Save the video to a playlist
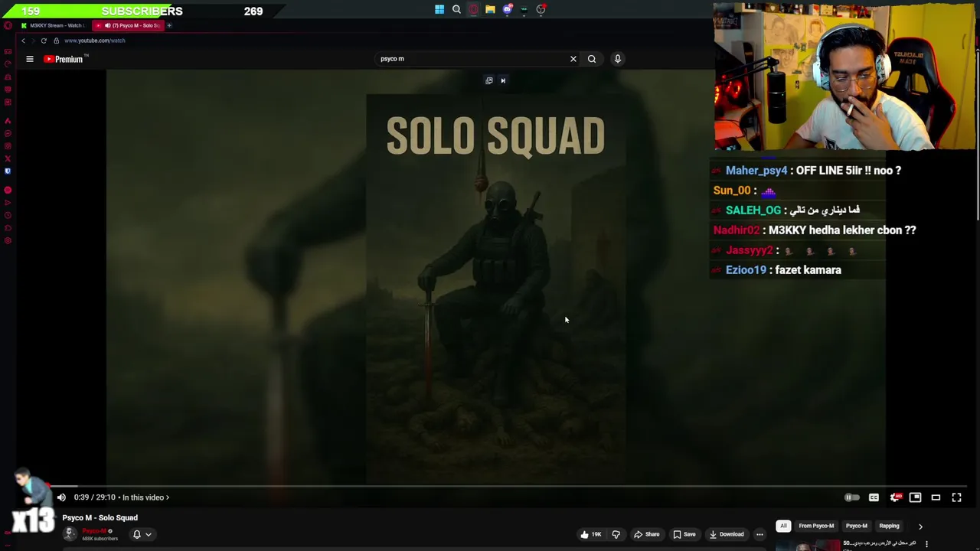Screen dimensions: 980x551 click(684, 534)
